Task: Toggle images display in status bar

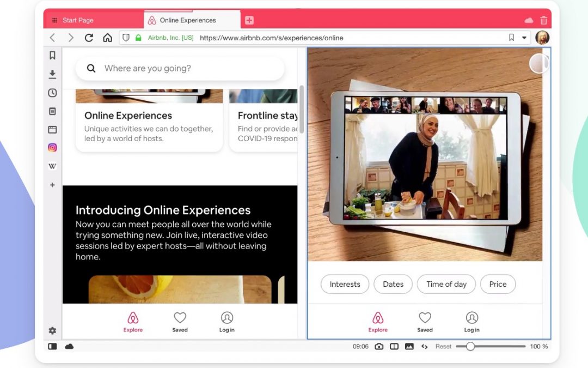Action: click(409, 346)
